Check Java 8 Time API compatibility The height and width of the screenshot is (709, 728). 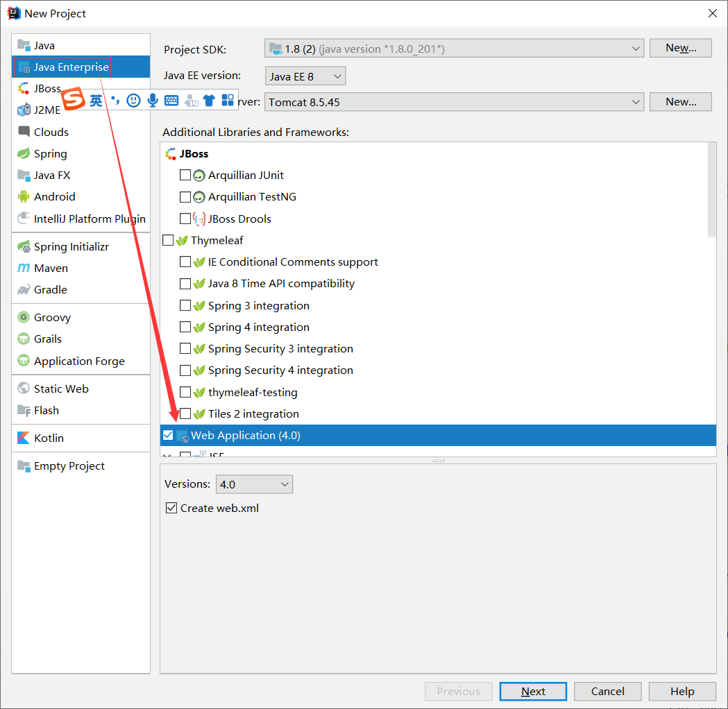pos(185,284)
